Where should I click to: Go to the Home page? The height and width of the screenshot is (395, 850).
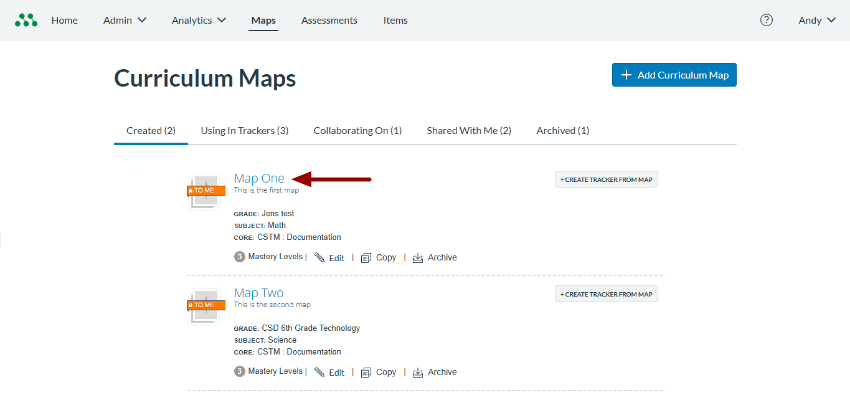(65, 21)
